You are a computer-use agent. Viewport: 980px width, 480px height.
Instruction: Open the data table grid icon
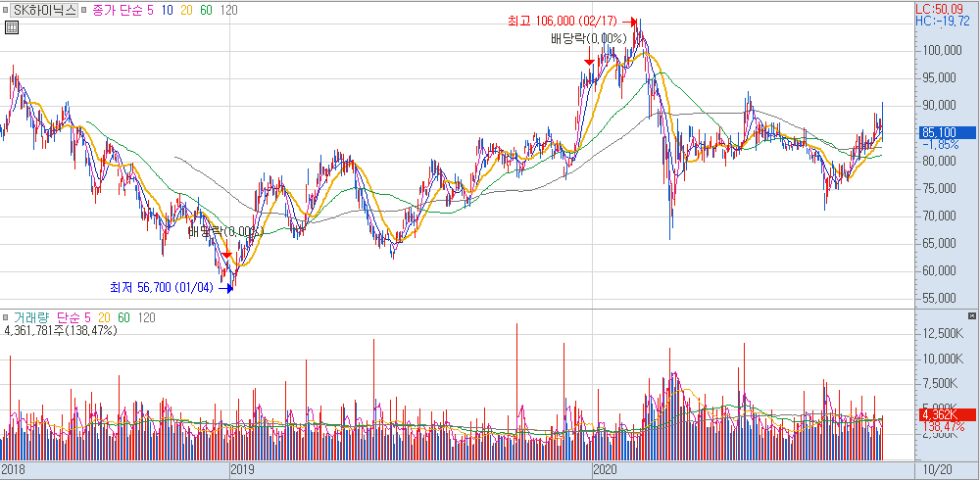pyautogui.click(x=11, y=27)
